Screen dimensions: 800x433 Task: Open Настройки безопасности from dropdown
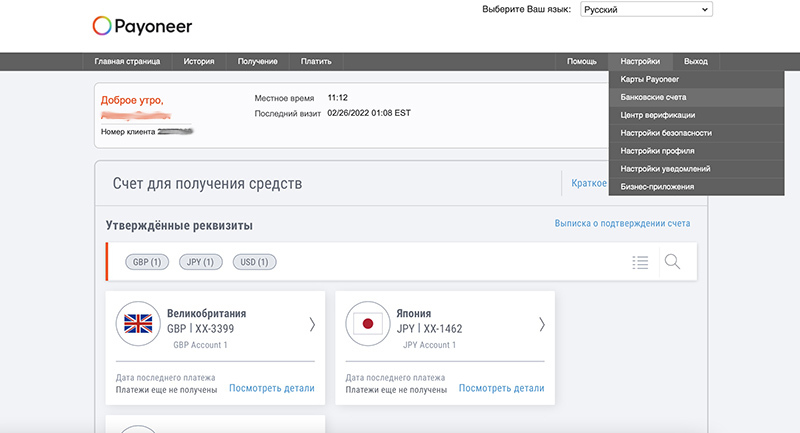[696, 133]
